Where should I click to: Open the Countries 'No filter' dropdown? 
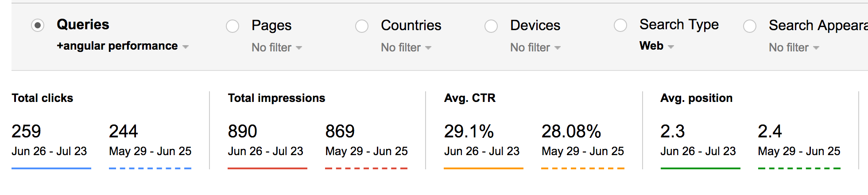coord(406,47)
